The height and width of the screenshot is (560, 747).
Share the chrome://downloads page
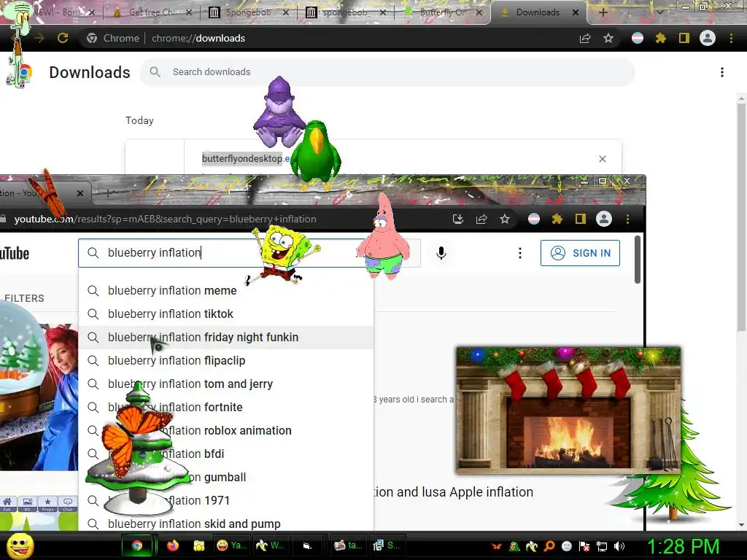[x=585, y=38]
